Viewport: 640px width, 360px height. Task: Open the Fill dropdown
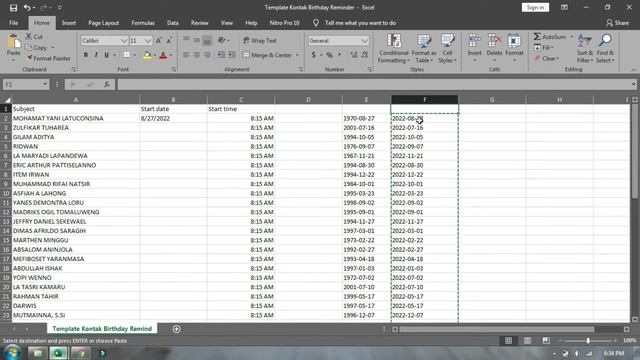click(x=544, y=48)
